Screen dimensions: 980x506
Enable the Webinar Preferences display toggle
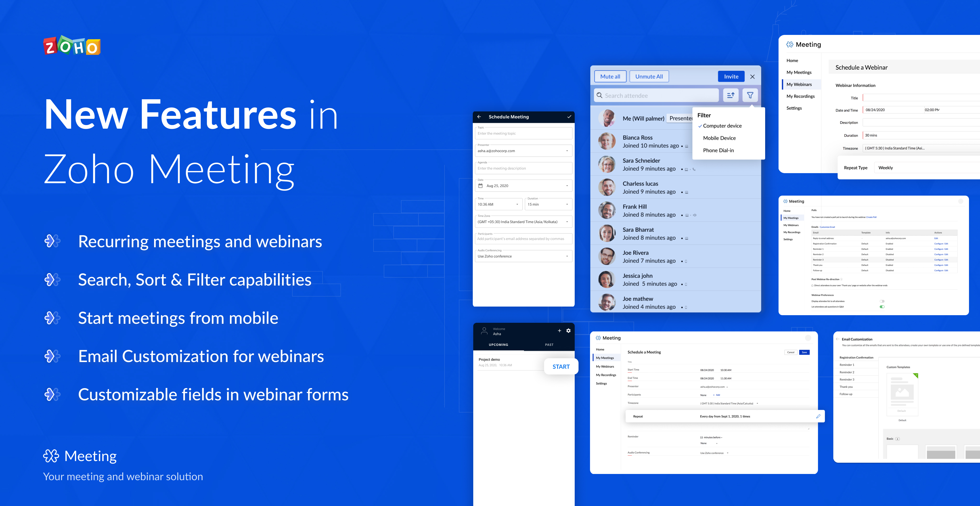[x=882, y=301]
